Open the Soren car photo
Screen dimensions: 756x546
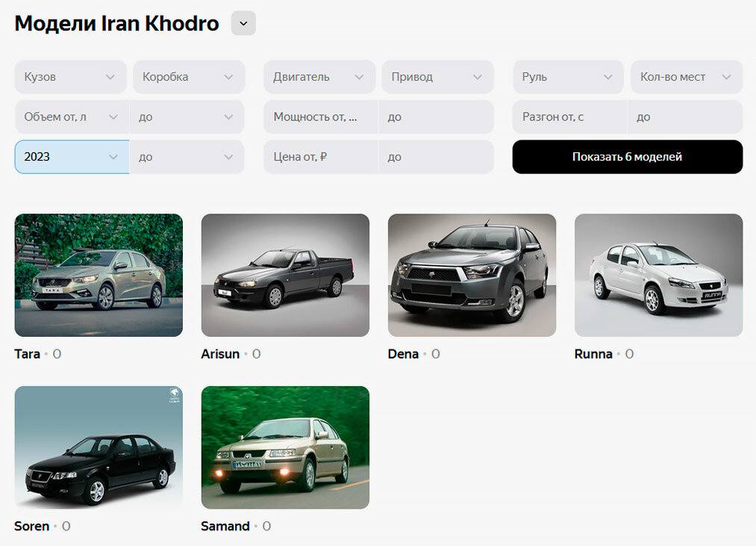pos(99,447)
